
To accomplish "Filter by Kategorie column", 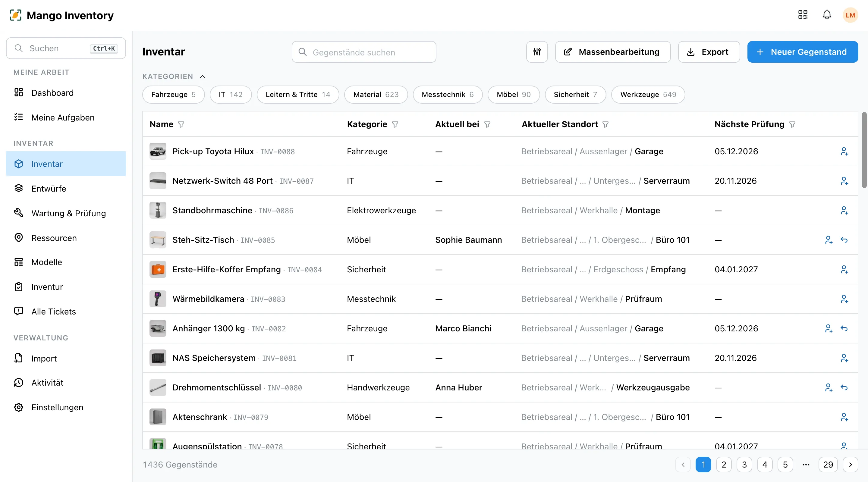I will [395, 125].
